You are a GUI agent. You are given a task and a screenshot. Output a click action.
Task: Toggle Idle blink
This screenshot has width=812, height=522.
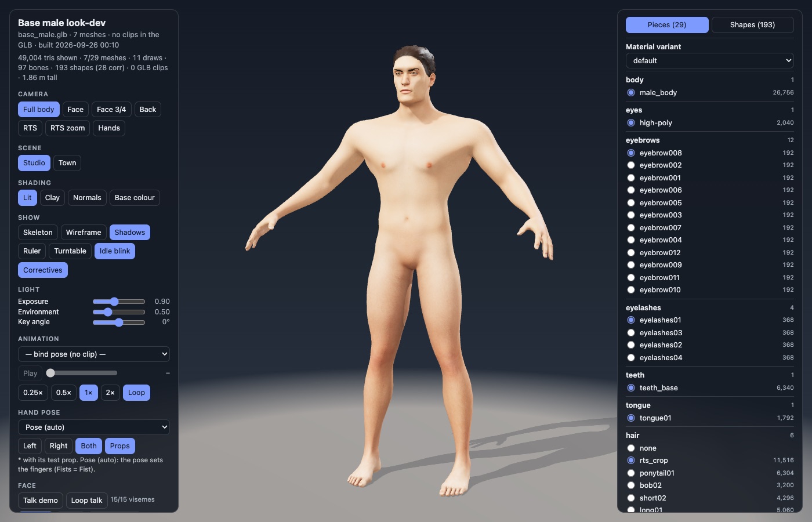pos(115,251)
